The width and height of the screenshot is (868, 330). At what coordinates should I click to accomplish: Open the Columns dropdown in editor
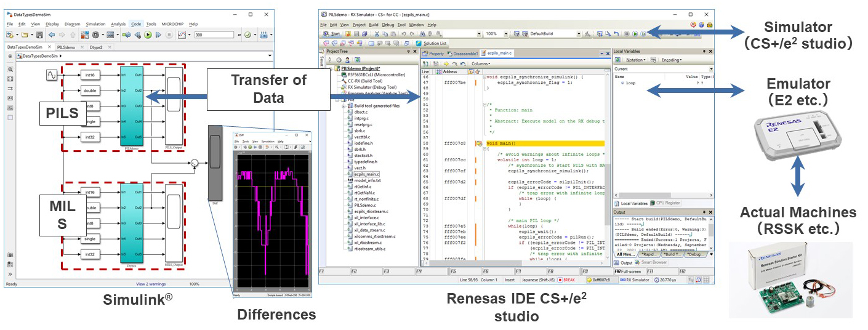(480, 63)
